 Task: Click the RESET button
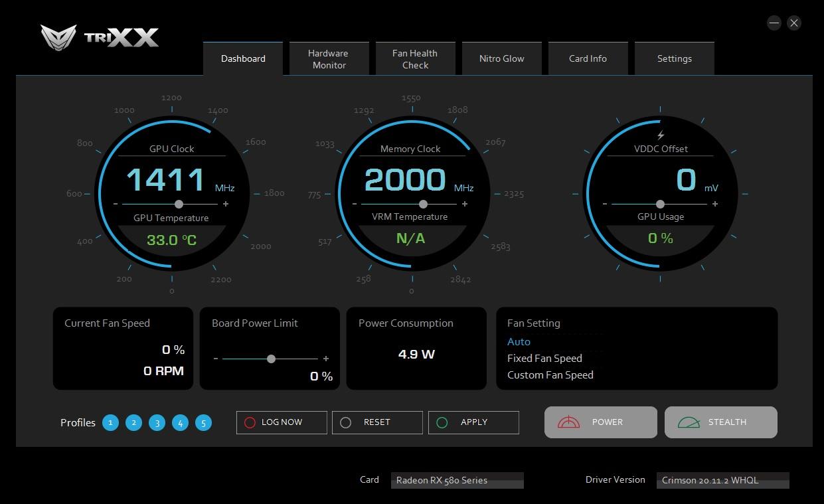[377, 422]
